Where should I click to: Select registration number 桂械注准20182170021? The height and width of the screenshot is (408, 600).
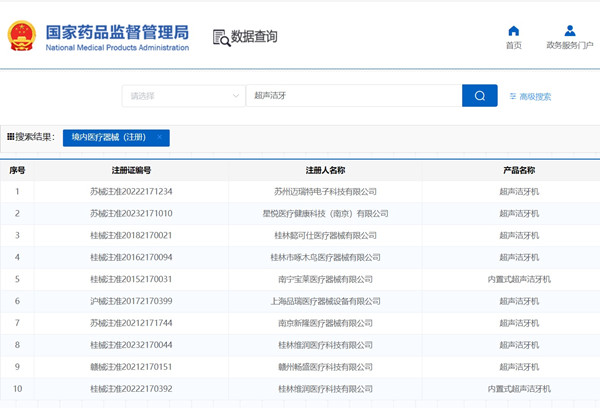131,235
